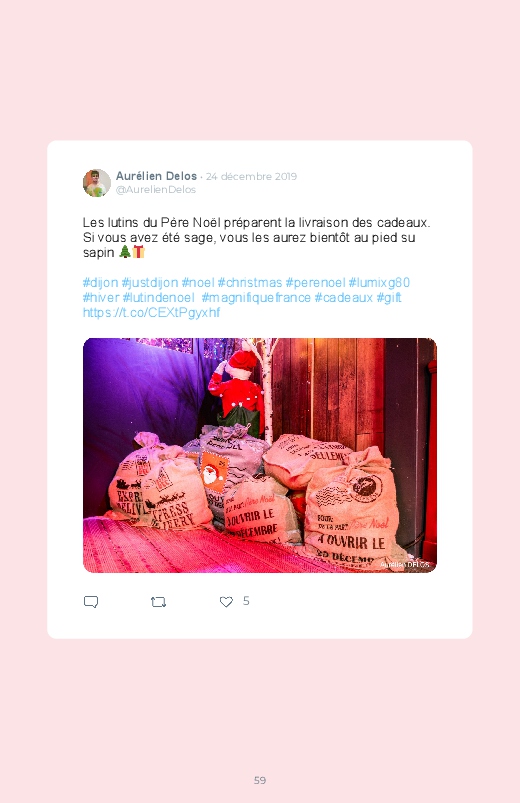Viewport: 520px width, 803px height.
Task: Click the gift box emoji
Action: click(138, 252)
